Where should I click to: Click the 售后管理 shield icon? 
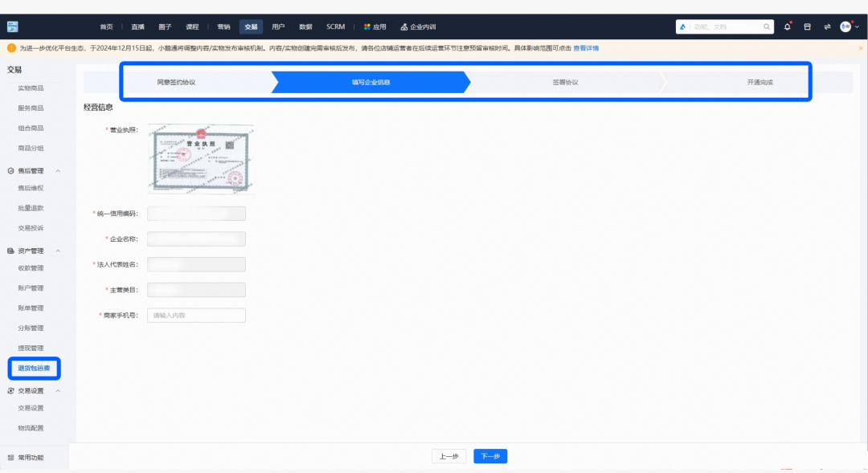coord(10,171)
